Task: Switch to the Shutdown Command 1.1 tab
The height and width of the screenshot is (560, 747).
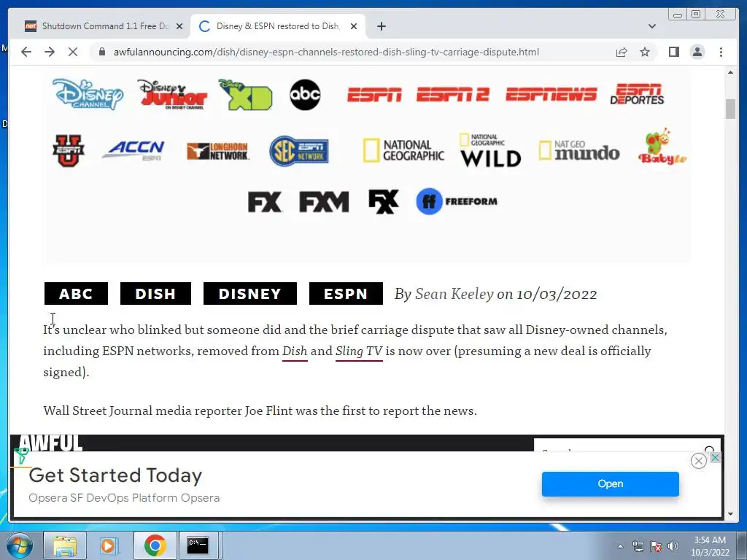Action: [x=105, y=26]
